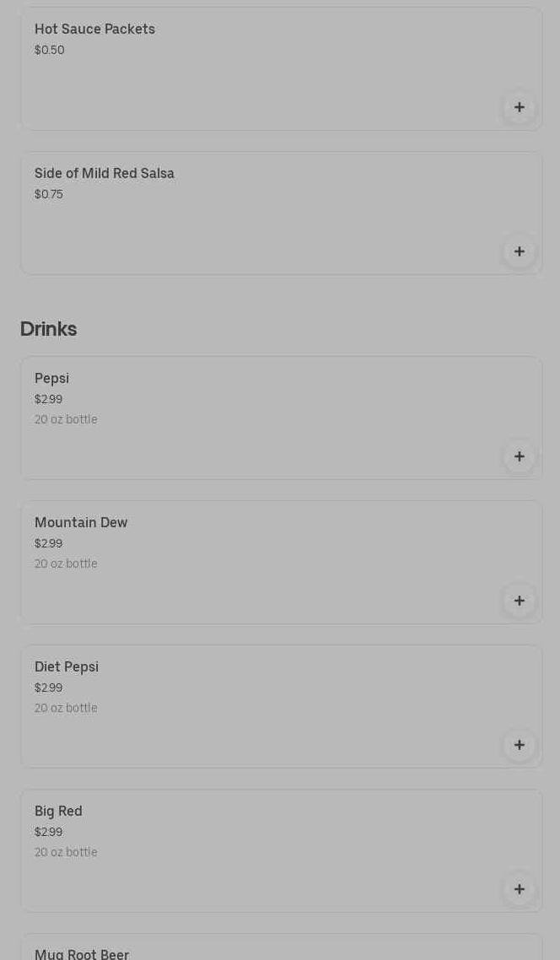The width and height of the screenshot is (560, 960).
Task: Open the Hot Sauce Packets item
Action: click(x=94, y=30)
